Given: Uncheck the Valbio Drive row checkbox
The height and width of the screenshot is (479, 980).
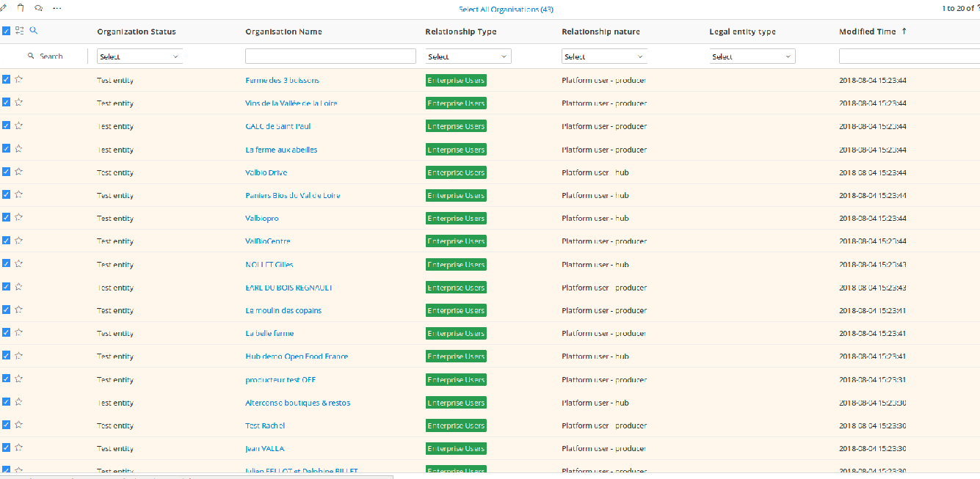Looking at the screenshot, I should tap(6, 172).
